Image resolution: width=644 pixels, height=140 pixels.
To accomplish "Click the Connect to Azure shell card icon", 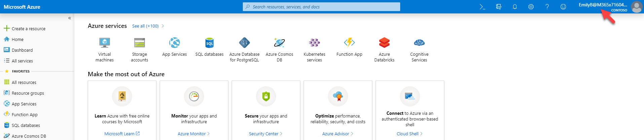I will point(410,96).
